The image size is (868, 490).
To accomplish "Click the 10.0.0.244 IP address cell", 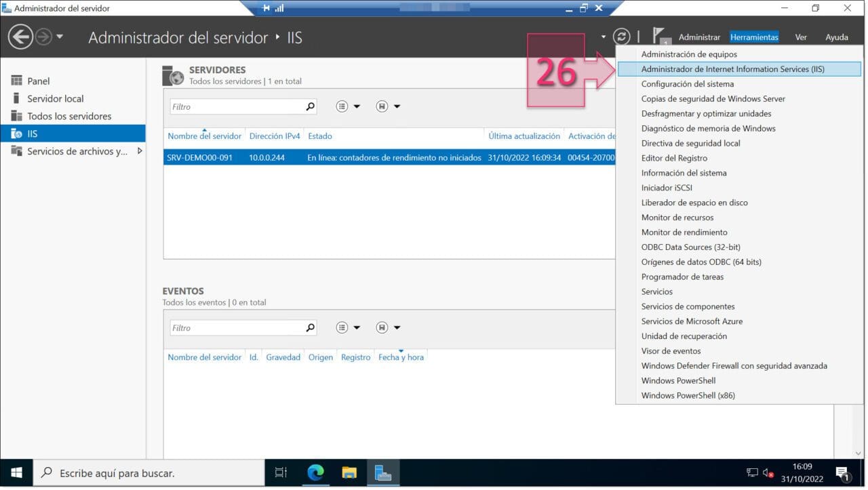I will [267, 157].
